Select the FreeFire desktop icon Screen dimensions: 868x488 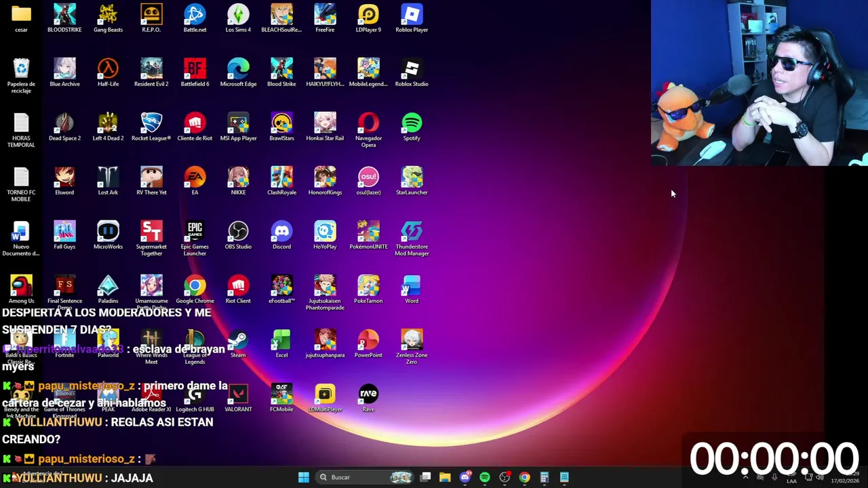click(x=325, y=18)
